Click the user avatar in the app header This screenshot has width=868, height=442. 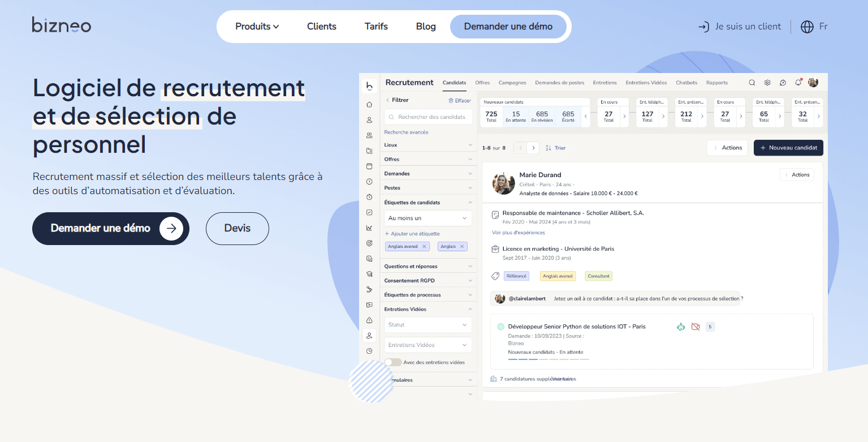point(813,83)
